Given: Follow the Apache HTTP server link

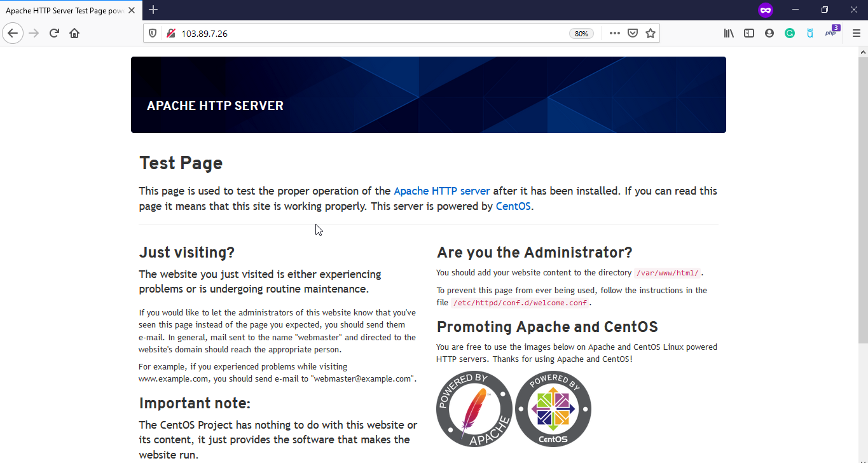Looking at the screenshot, I should [442, 191].
